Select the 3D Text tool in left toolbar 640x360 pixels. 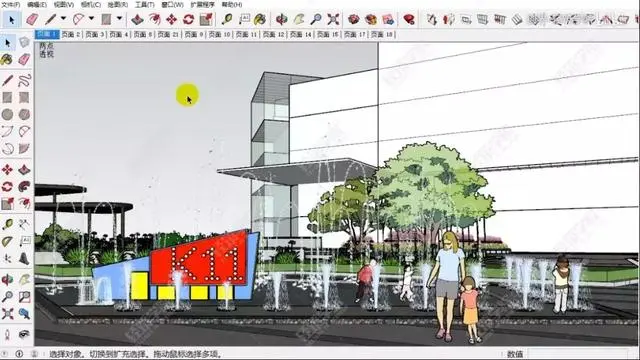tap(24, 258)
